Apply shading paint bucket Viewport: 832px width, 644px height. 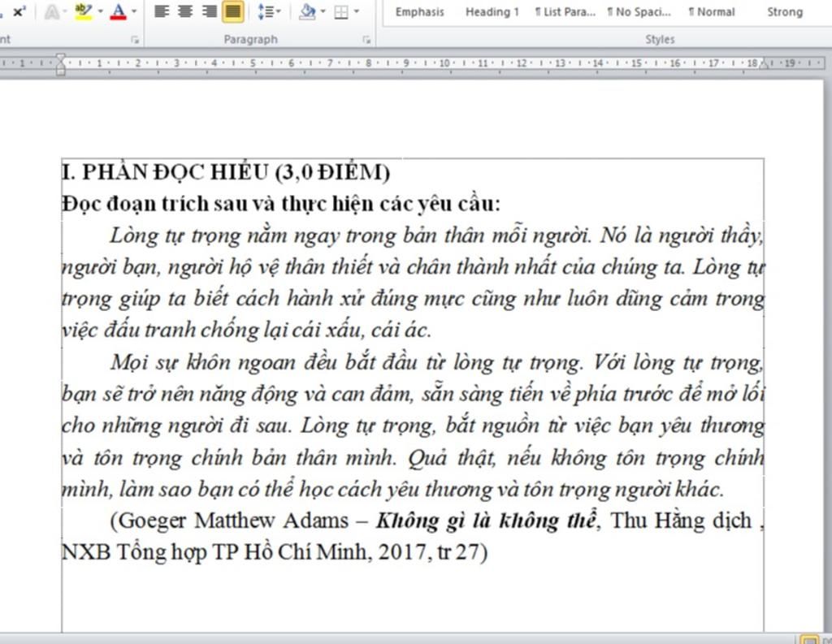[307, 11]
